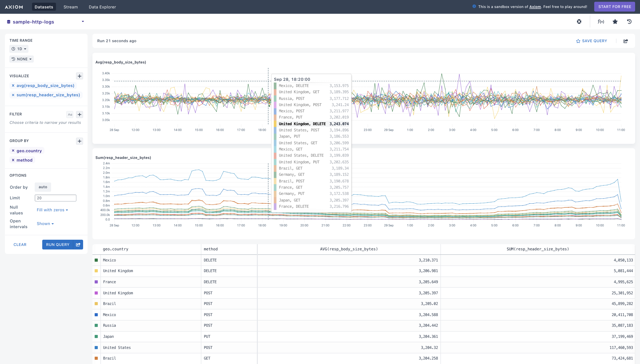Click Mexico DELETE green color swatch

(96, 260)
